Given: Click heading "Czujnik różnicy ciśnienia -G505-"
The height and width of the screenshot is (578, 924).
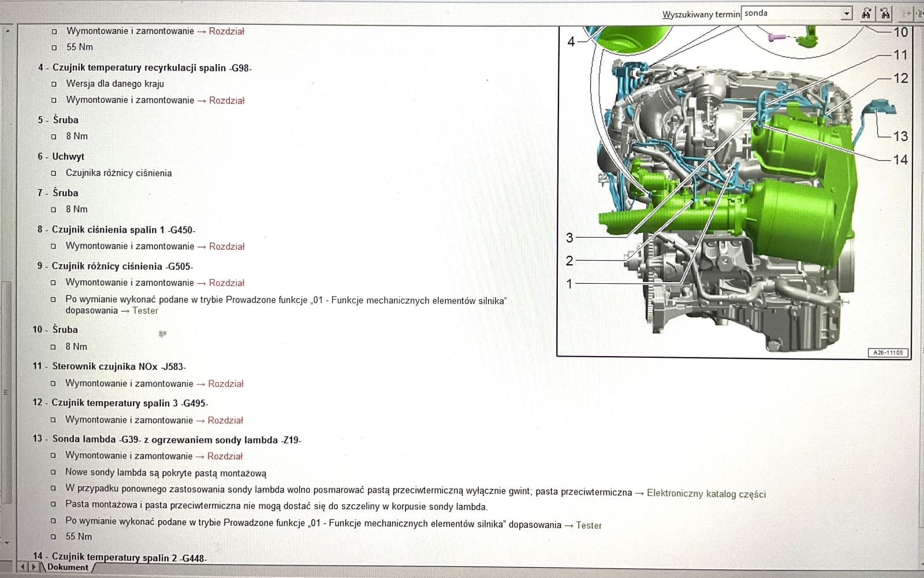Looking at the screenshot, I should point(122,266).
